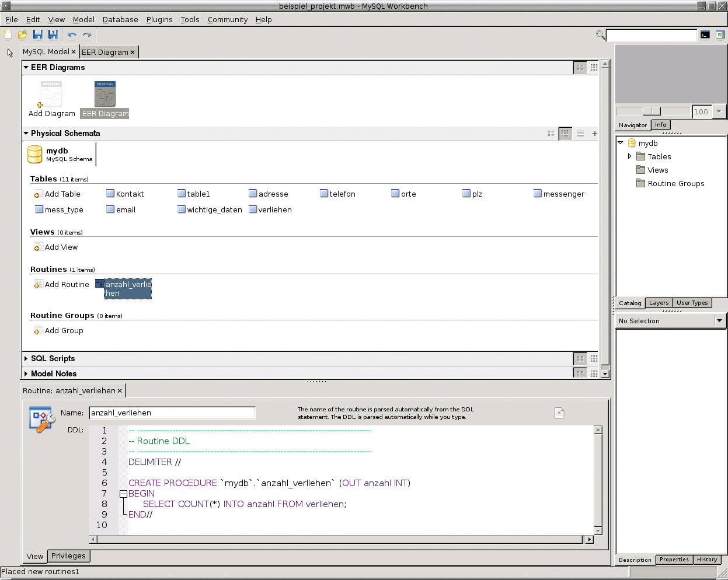Screen dimensions: 728x580
Task: Click the search magnifier icon
Action: point(600,35)
